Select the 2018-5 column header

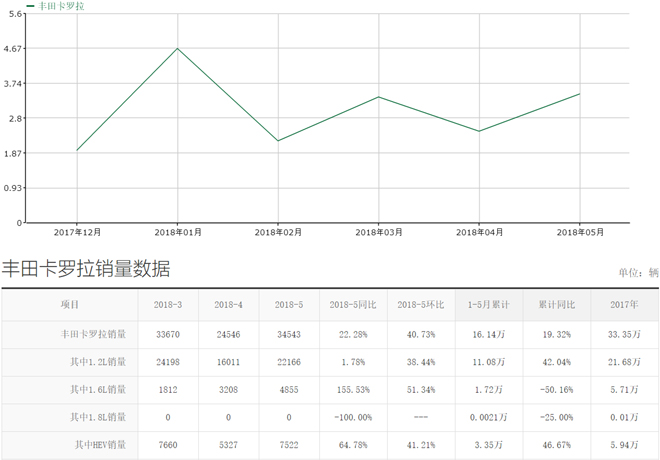point(289,305)
